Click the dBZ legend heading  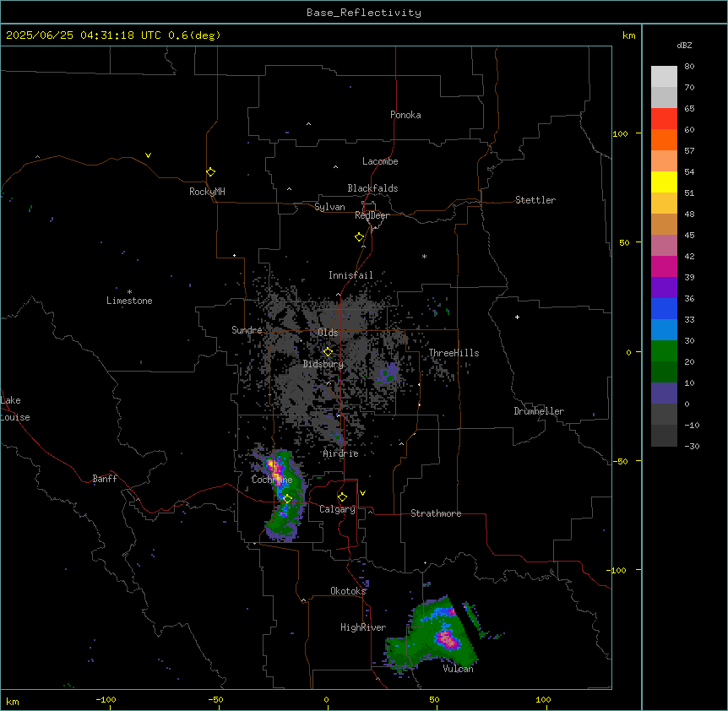684,45
